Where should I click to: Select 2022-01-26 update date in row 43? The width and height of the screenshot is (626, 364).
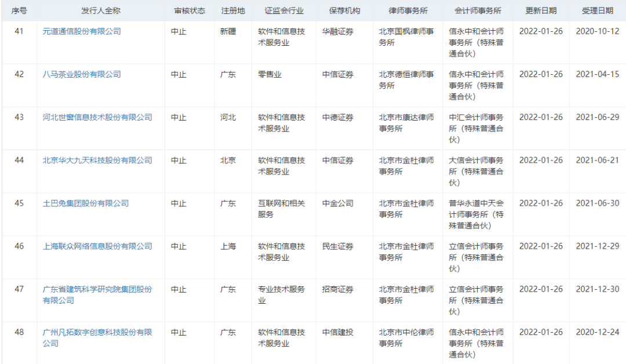[541, 117]
